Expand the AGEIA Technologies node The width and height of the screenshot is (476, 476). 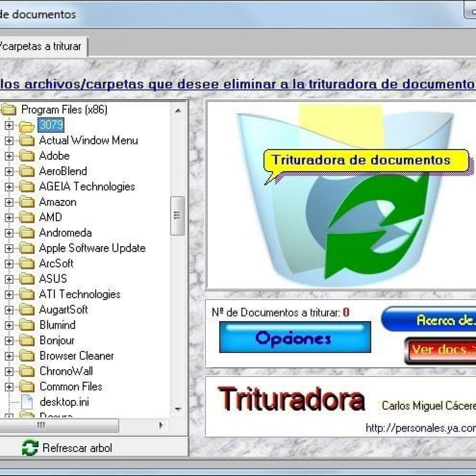[x=9, y=187]
